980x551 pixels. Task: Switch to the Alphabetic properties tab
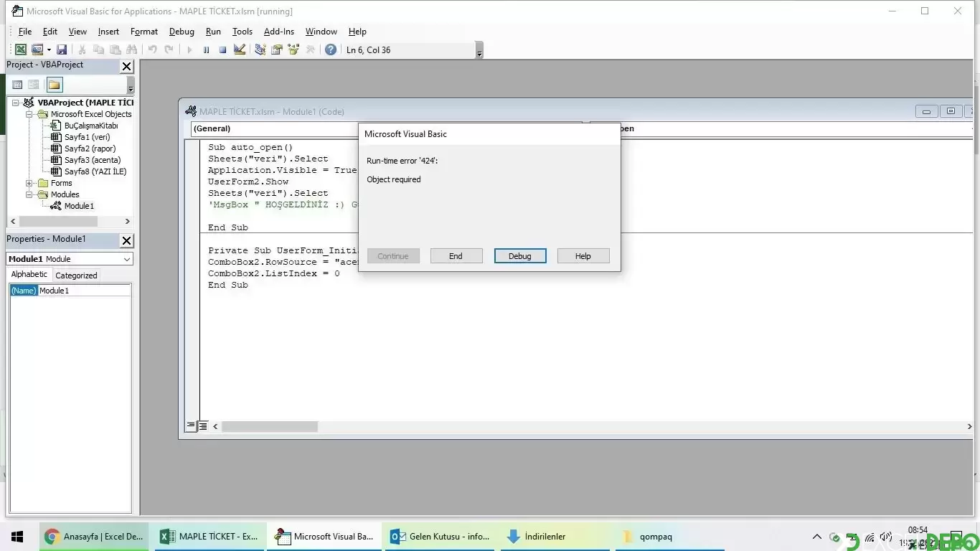(x=29, y=275)
